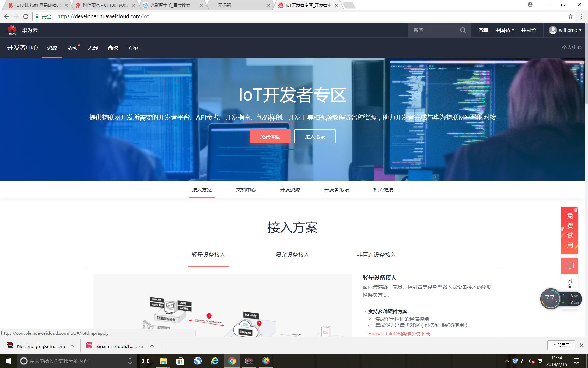The height and width of the screenshot is (368, 588).
Task: Switch to 无标题 browser tab
Action: coord(240,5)
